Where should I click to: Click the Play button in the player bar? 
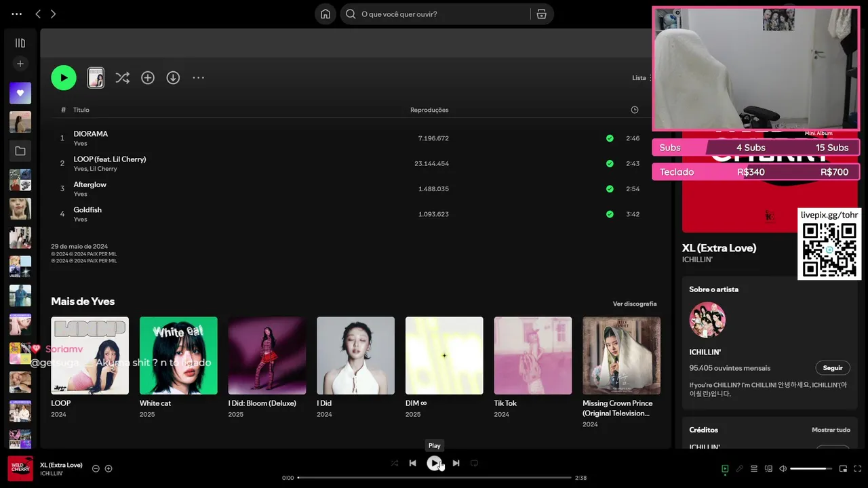(x=434, y=463)
